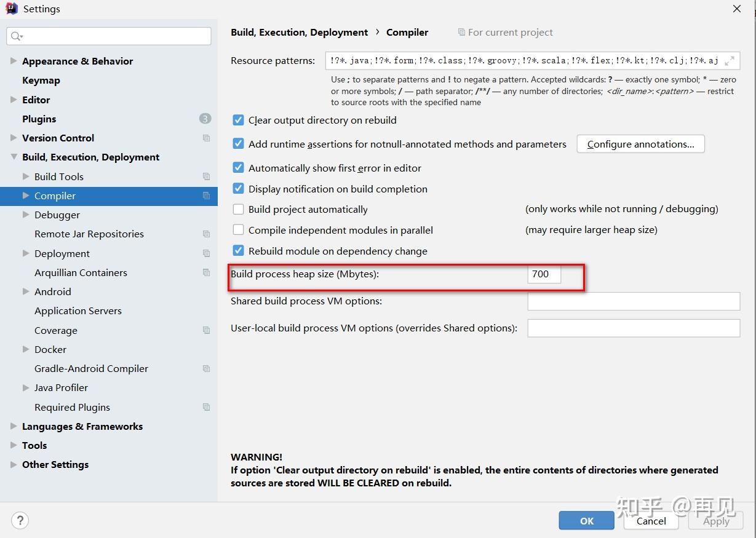Click the Build process heap size field
The image size is (756, 538).
pos(544,274)
